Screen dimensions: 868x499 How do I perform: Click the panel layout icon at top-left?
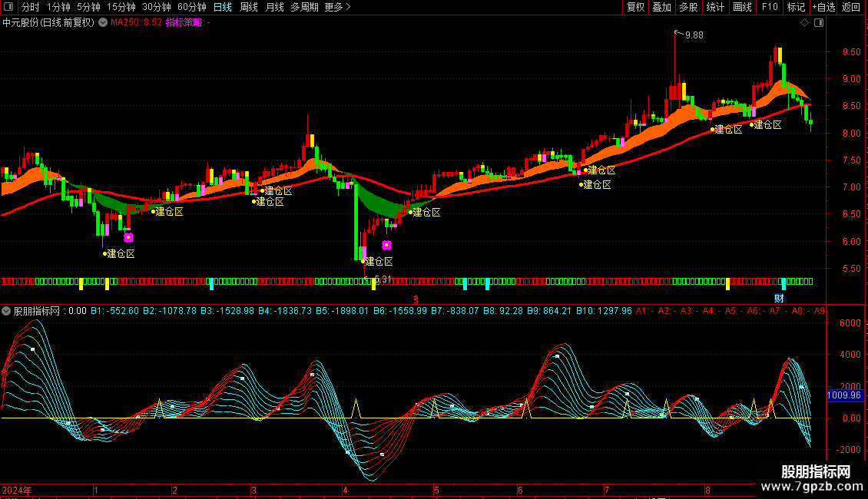pyautogui.click(x=8, y=7)
